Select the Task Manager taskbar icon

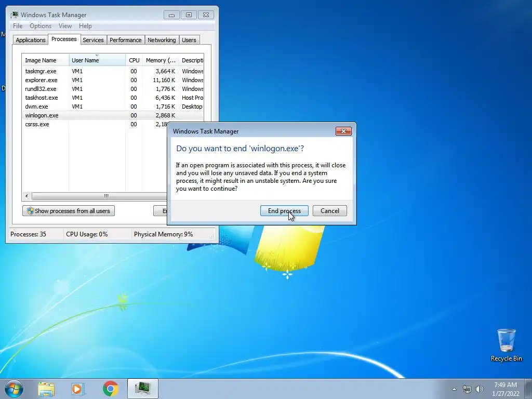[142, 389]
